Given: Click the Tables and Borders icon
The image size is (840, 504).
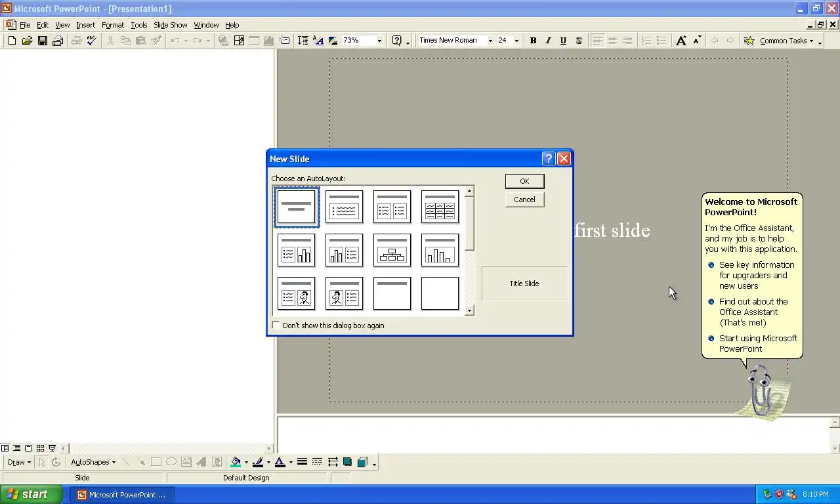Looking at the screenshot, I should point(239,41).
